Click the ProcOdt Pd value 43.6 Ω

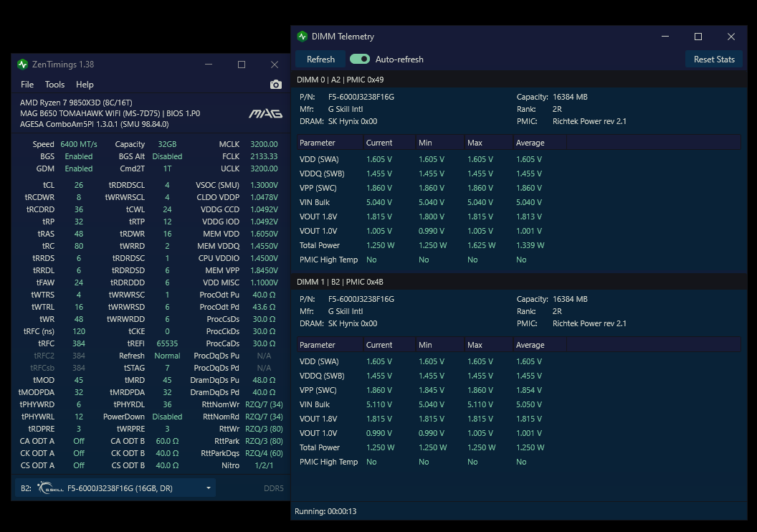point(264,307)
